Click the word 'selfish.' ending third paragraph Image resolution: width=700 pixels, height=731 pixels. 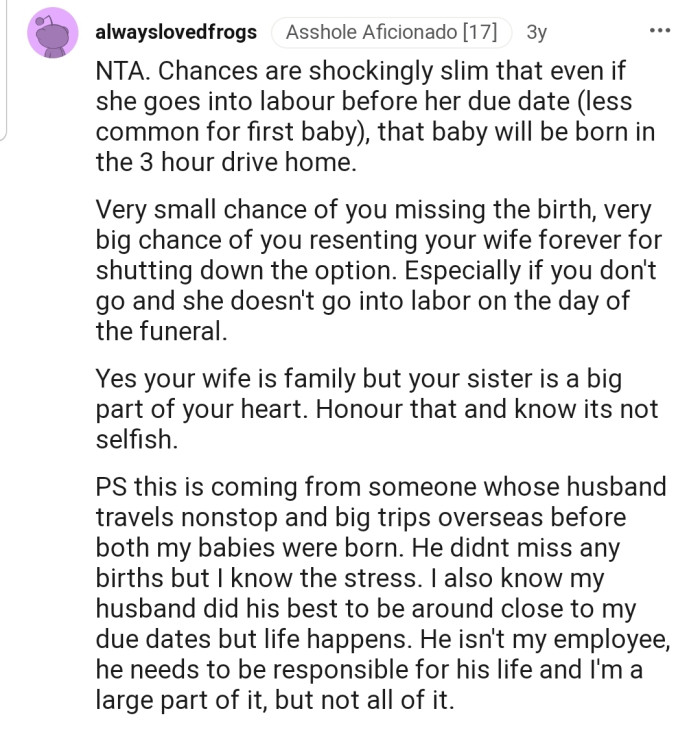pyautogui.click(x=137, y=439)
